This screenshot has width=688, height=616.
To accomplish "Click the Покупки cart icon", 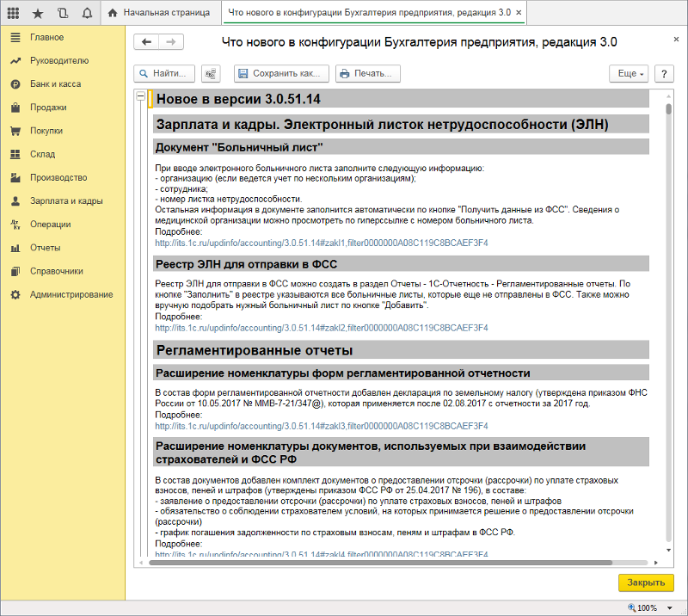I will click(x=15, y=131).
